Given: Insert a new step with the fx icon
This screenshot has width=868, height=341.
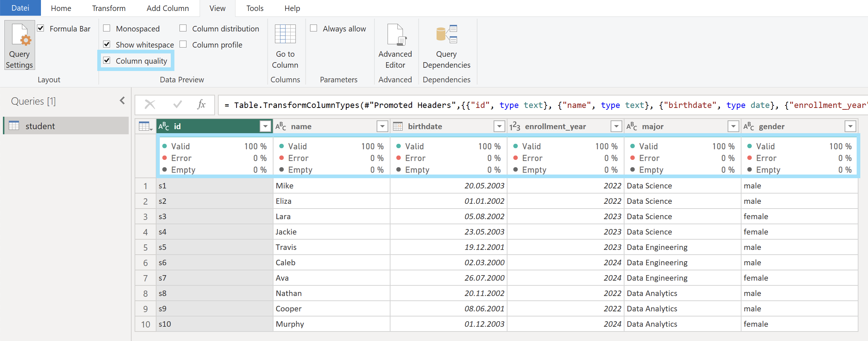Looking at the screenshot, I should (201, 105).
